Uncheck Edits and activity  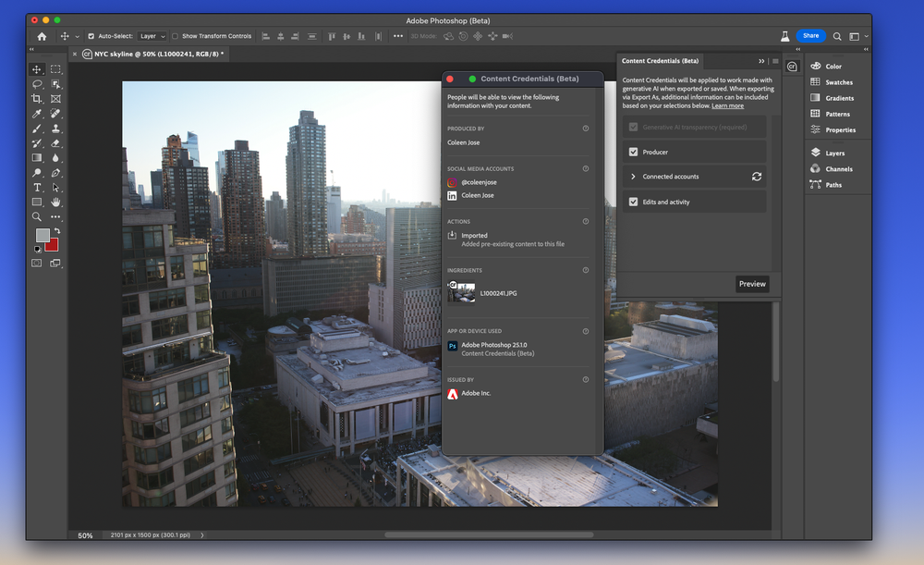(x=634, y=202)
